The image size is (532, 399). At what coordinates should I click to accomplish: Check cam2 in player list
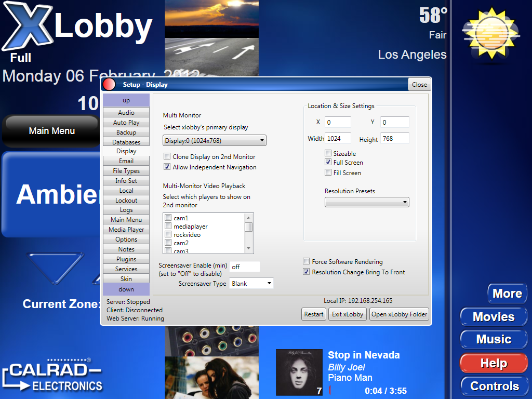click(168, 243)
